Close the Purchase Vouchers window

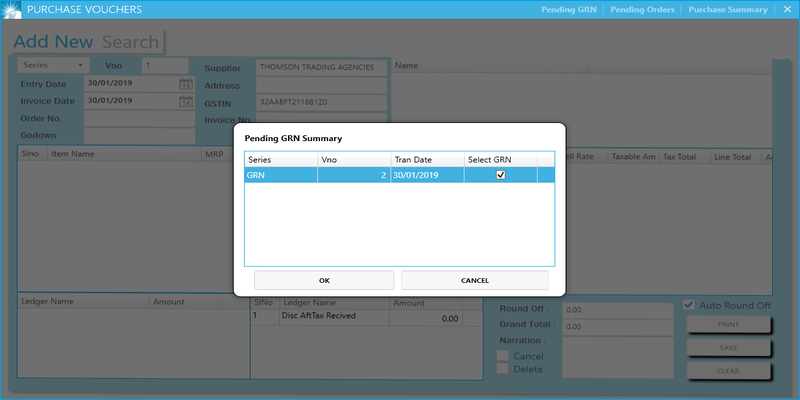click(x=787, y=10)
